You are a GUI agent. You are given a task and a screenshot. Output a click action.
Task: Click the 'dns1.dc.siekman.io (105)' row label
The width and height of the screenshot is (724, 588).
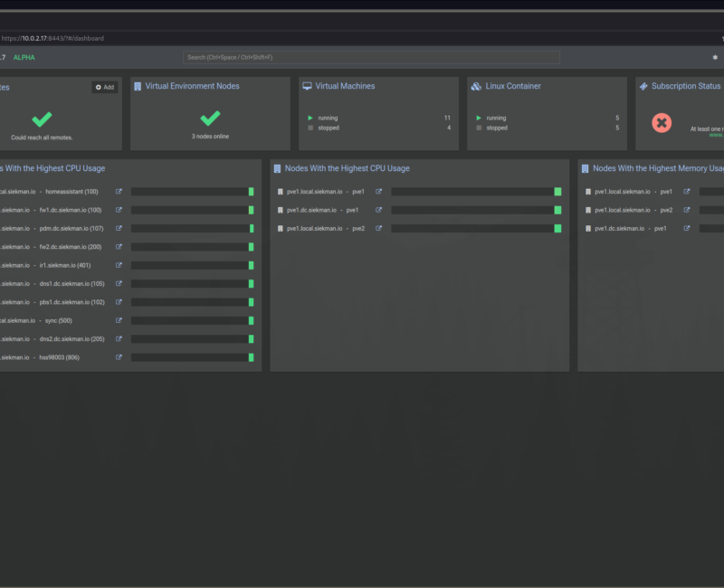click(x=71, y=284)
